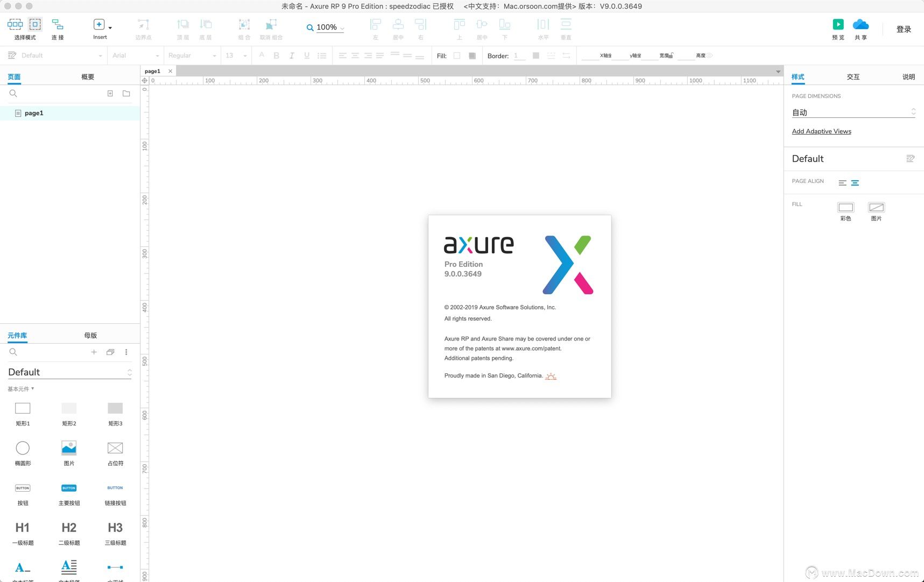Image resolution: width=924 pixels, height=582 pixels.
Task: Toggle bold text formatting
Action: tap(277, 55)
